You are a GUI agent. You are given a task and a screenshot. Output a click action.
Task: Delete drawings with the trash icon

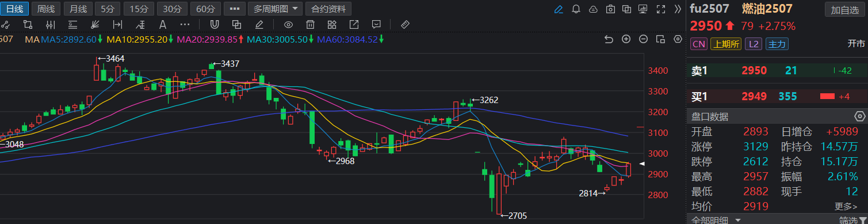pyautogui.click(x=310, y=24)
